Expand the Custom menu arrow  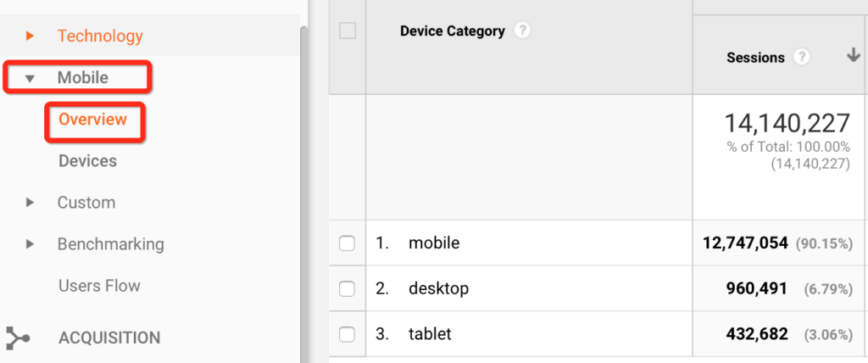coord(30,203)
